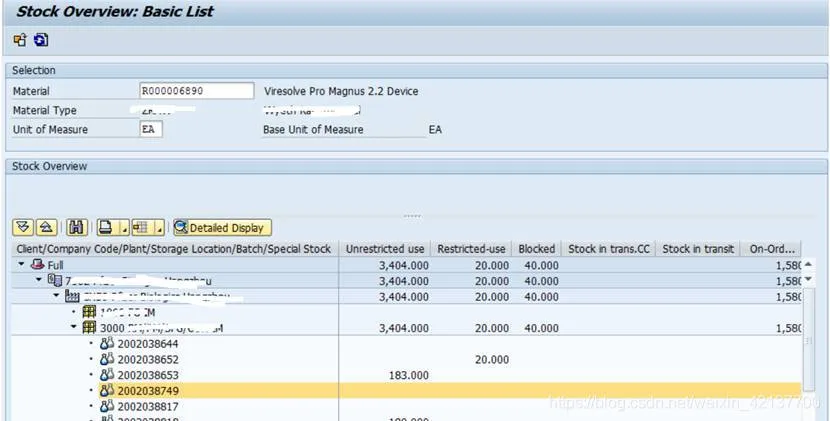Click the new selection icon in the top toolbar
This screenshot has height=421, width=830.
coord(20,40)
